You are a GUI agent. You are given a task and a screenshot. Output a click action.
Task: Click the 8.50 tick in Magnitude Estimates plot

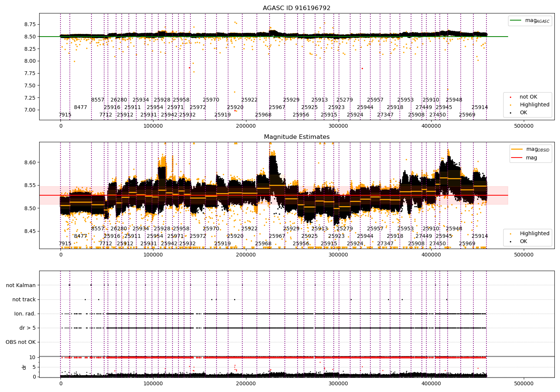tap(30, 208)
